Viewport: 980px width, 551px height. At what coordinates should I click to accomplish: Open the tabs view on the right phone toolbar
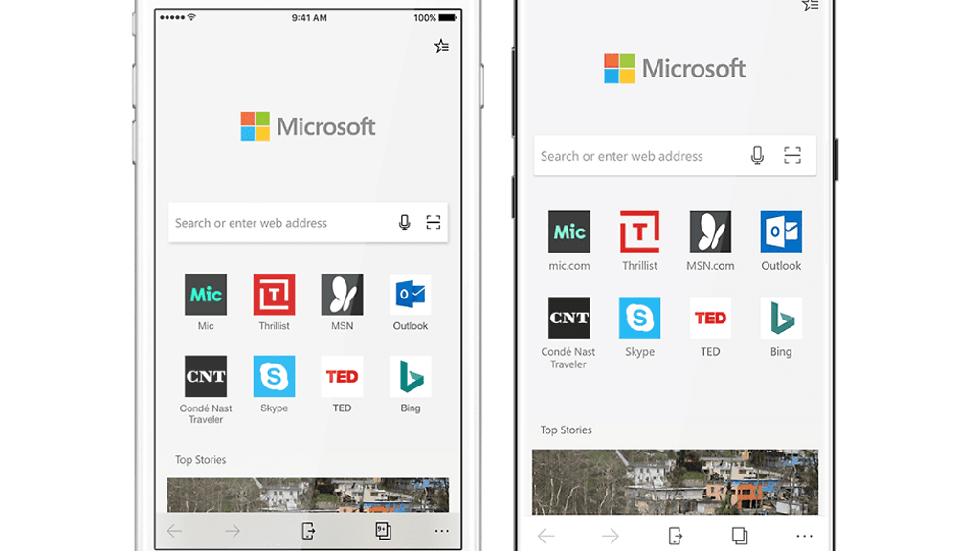coord(739,536)
